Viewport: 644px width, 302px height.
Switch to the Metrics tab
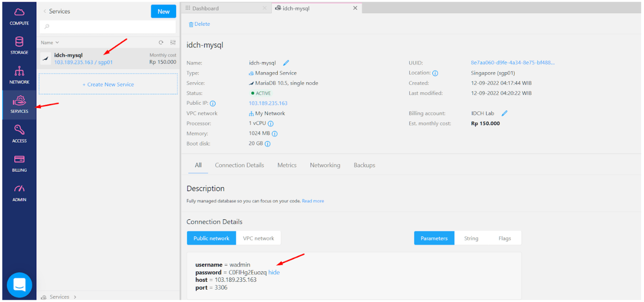click(287, 165)
